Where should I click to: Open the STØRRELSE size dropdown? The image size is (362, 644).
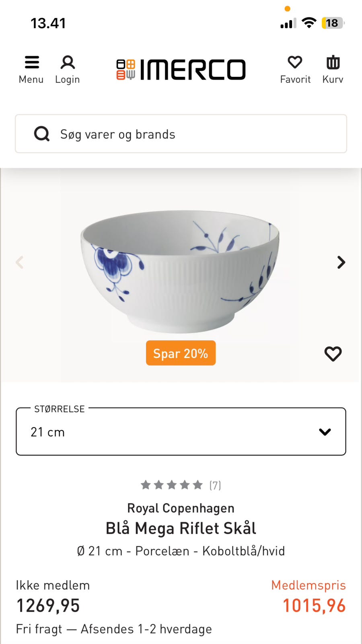click(x=181, y=431)
